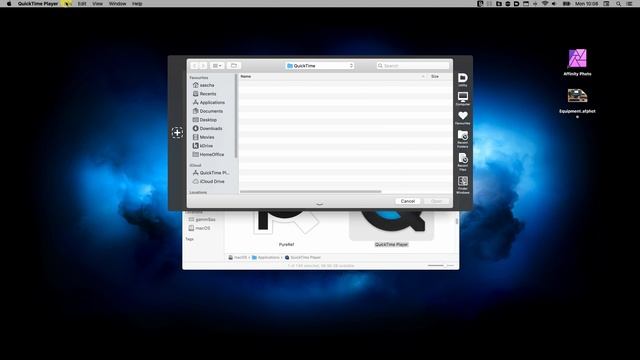Image resolution: width=640 pixels, height=360 pixels.
Task: Click QuickTime Player in Finder path bar
Action: pyautogui.click(x=302, y=258)
